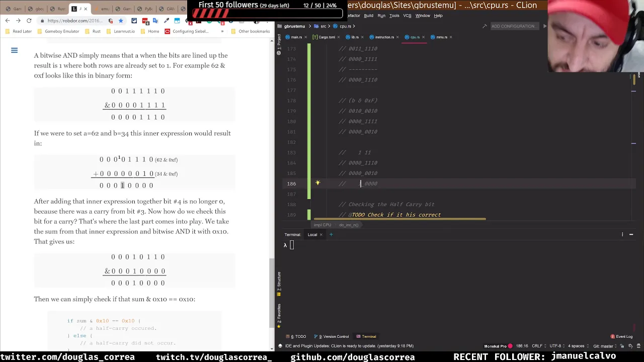Go back in the browser
The height and width of the screenshot is (362, 644).
point(7,21)
